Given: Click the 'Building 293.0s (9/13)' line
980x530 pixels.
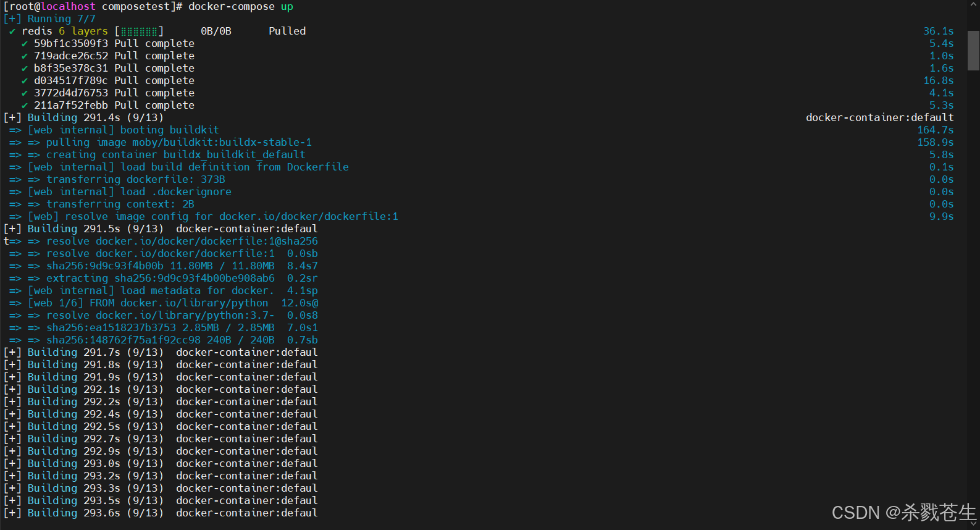Looking at the screenshot, I should [x=161, y=463].
